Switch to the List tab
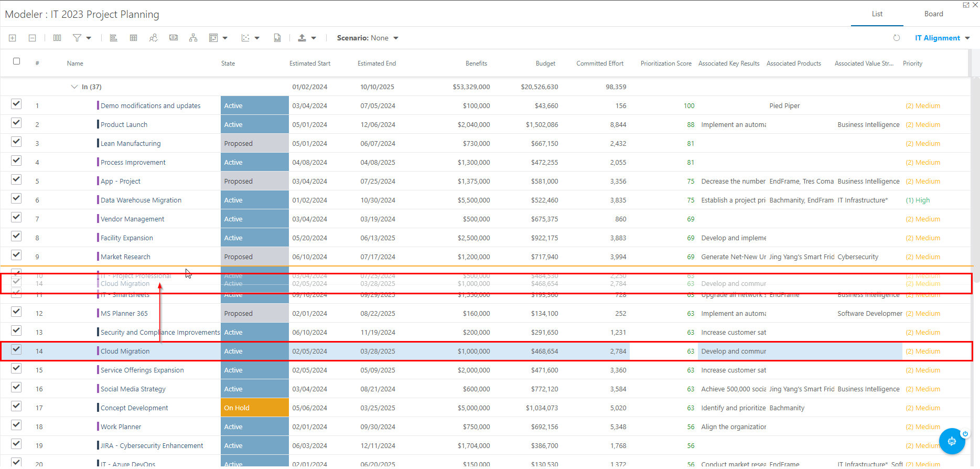This screenshot has height=469, width=980. pos(877,14)
